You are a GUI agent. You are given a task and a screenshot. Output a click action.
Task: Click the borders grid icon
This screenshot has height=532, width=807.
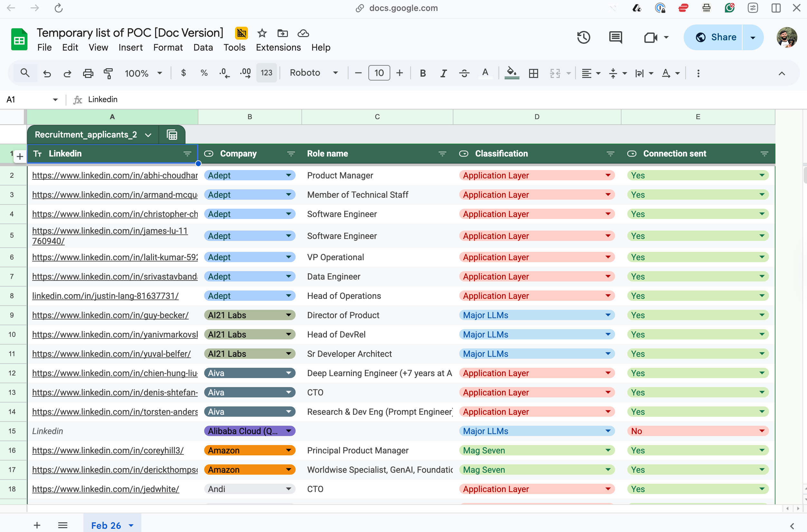tap(533, 73)
